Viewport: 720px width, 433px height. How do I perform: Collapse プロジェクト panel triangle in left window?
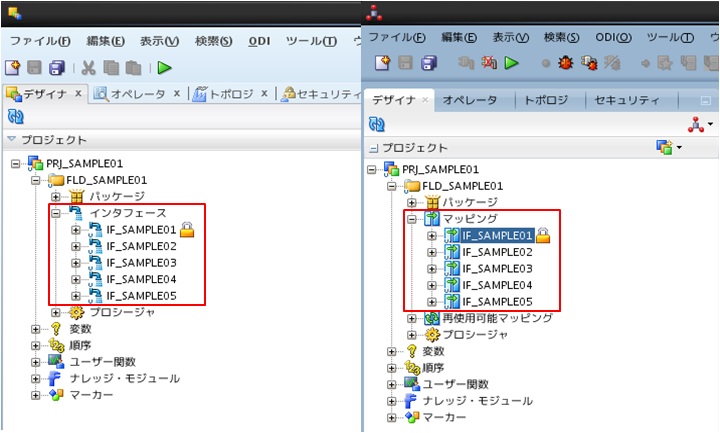pos(12,139)
